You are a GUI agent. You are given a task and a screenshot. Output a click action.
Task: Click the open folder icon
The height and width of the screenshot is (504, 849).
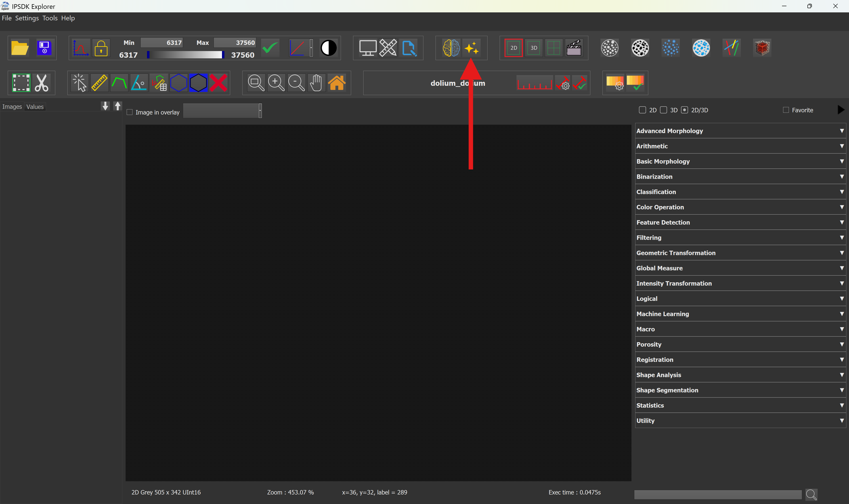[20, 48]
